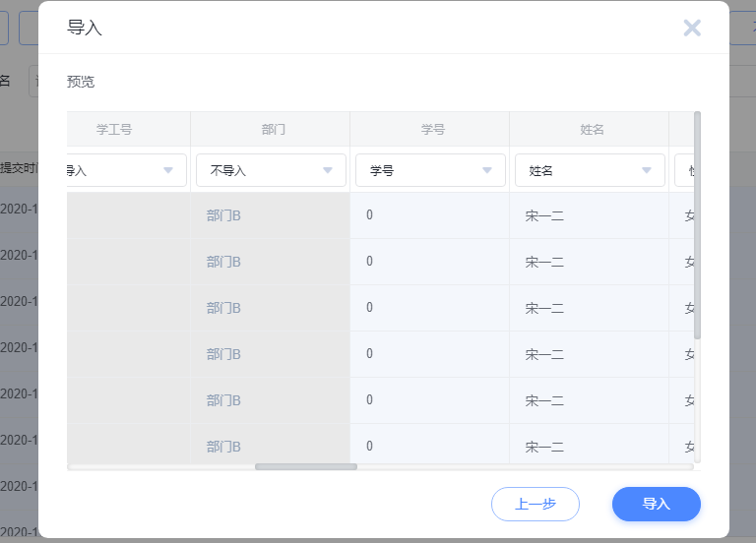Image resolution: width=756 pixels, height=543 pixels.
Task: Click the first row 学号 cell showing 0
Action: click(x=369, y=215)
